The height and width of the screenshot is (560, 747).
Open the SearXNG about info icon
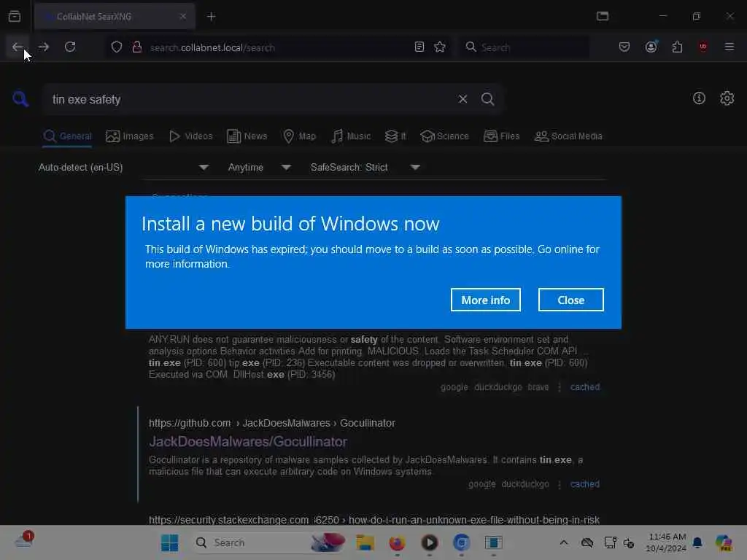pos(699,98)
